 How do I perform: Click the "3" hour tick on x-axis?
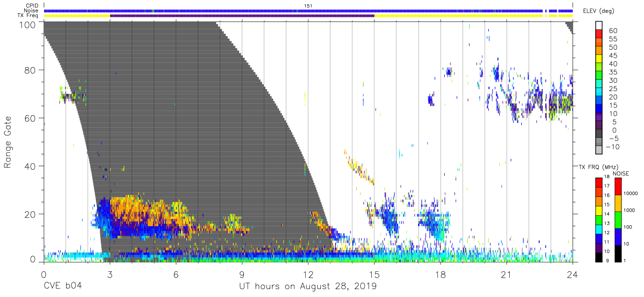tap(110, 273)
